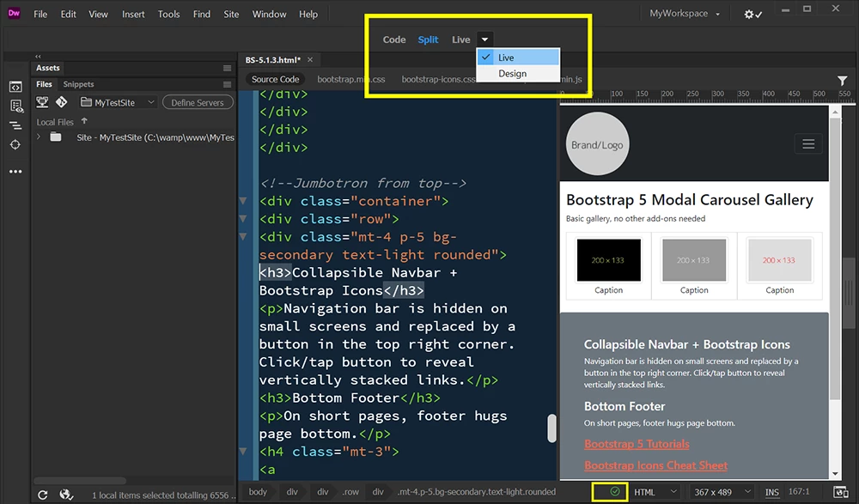
Task: Click the Bootstrap 5 Tutorials link
Action: [x=637, y=444]
